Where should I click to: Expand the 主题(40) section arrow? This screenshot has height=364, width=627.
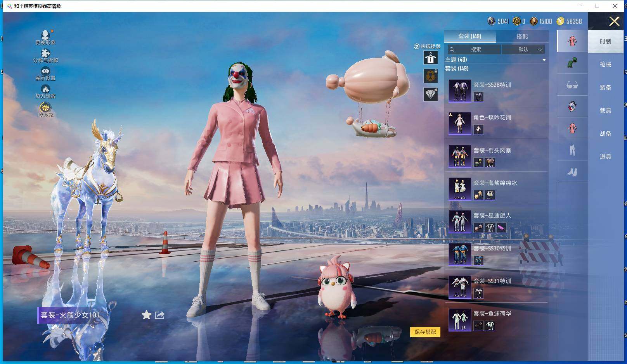tap(544, 60)
